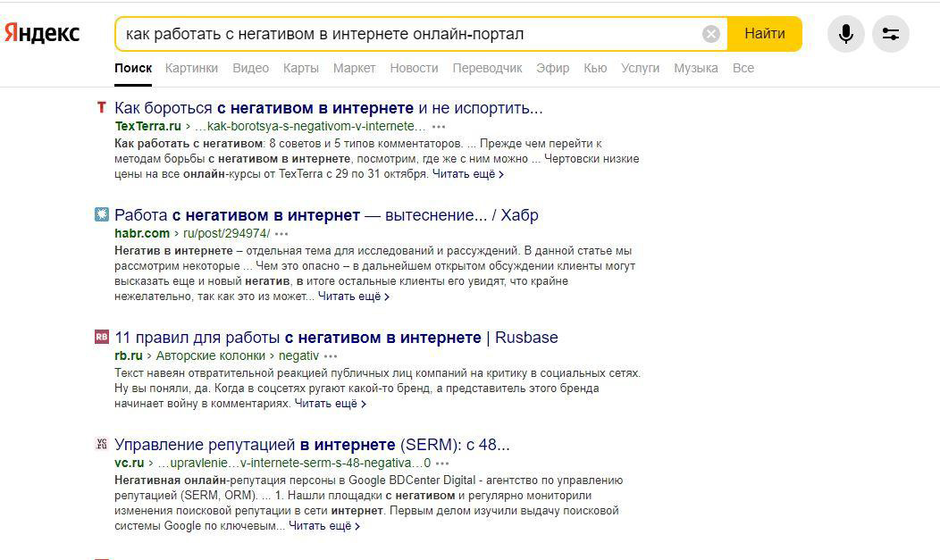The height and width of the screenshot is (560, 940).
Task: Click the habr.com domain link
Action: click(142, 234)
